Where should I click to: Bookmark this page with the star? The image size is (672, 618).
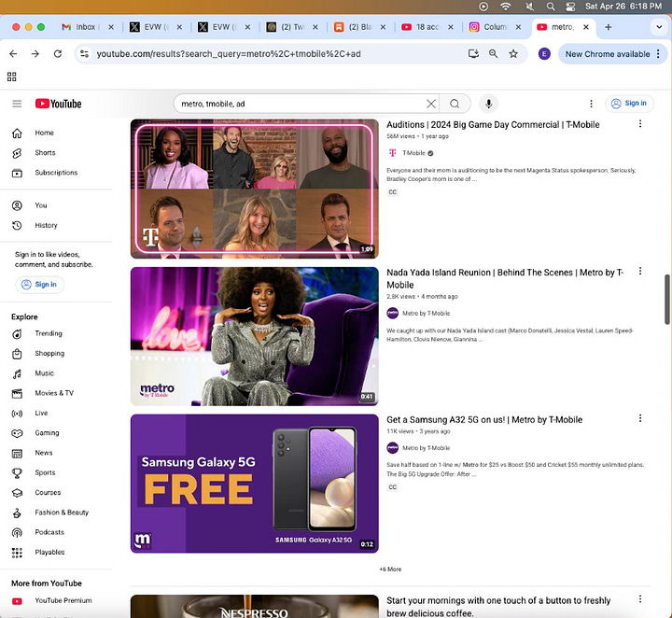click(x=513, y=53)
